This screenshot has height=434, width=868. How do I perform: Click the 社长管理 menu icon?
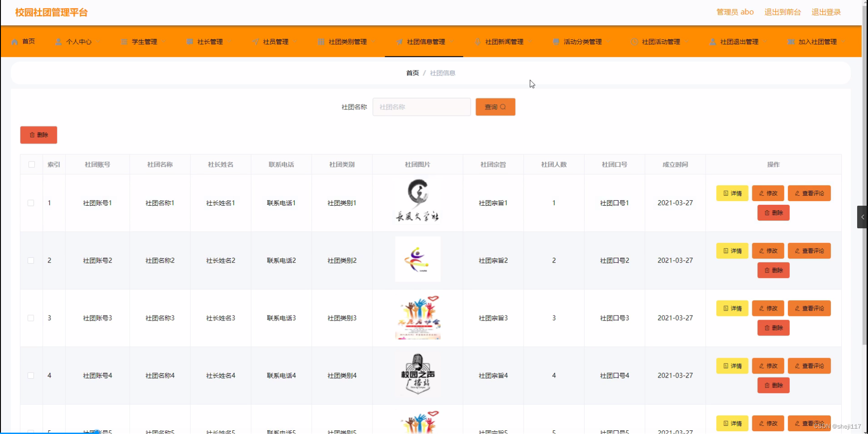pyautogui.click(x=190, y=42)
